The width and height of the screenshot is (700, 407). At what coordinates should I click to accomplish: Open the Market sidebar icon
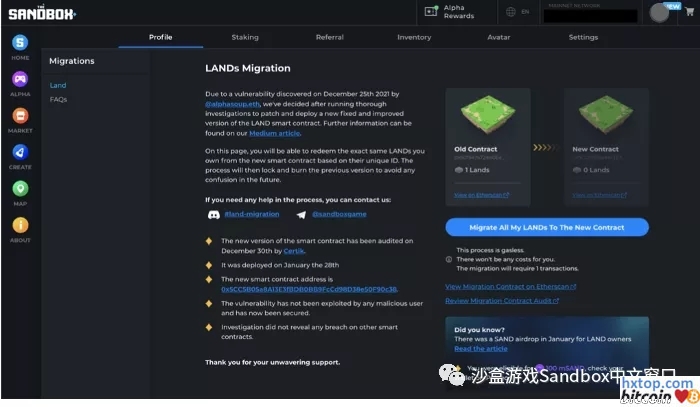(x=20, y=119)
